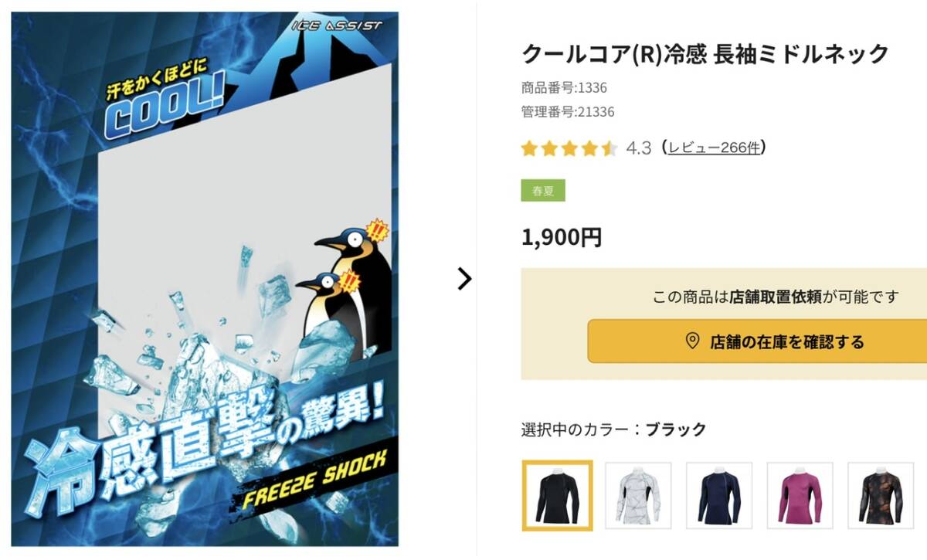Open the レビュー266件 reviews link
The image size is (927, 560).
pos(714,148)
